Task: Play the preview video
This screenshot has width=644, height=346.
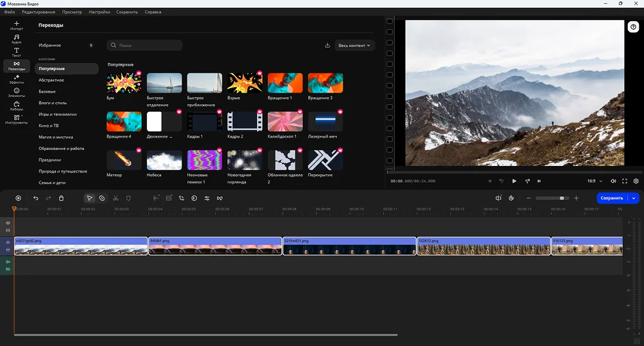Action: point(514,181)
